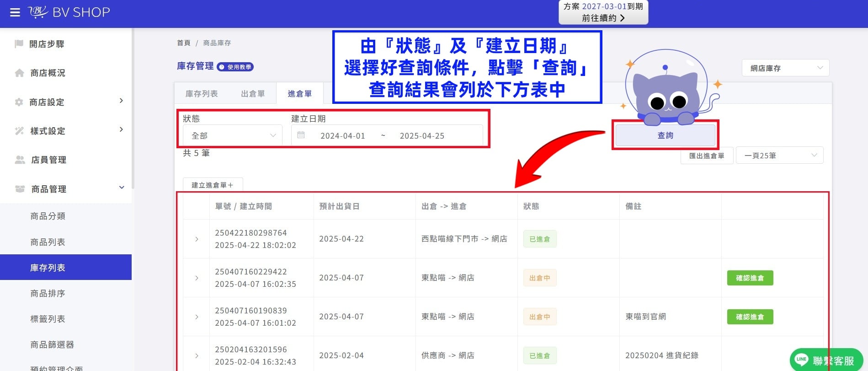Select 庫存列表 in the sidebar

click(x=66, y=268)
